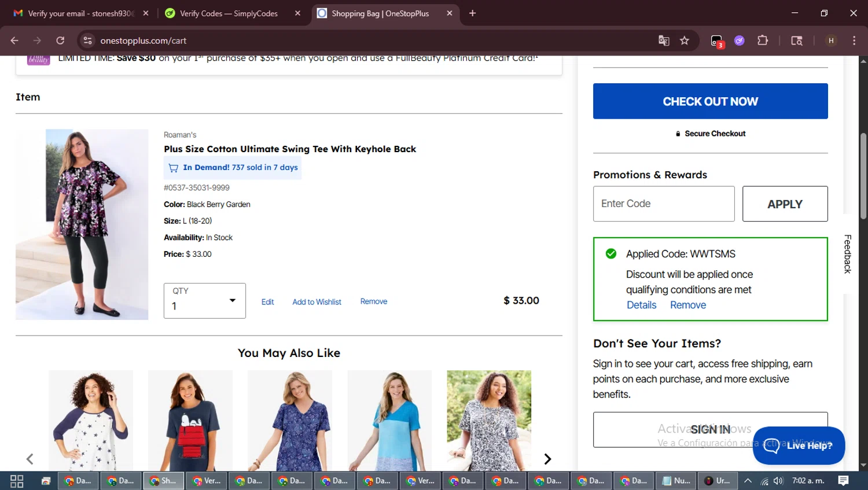Click the Enter Code promo field

663,204
